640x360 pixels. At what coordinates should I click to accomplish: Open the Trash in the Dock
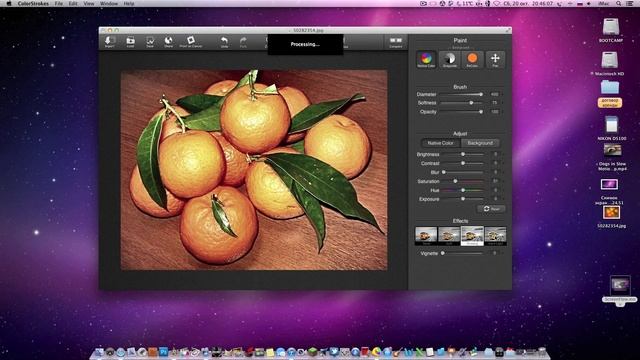coord(542,352)
